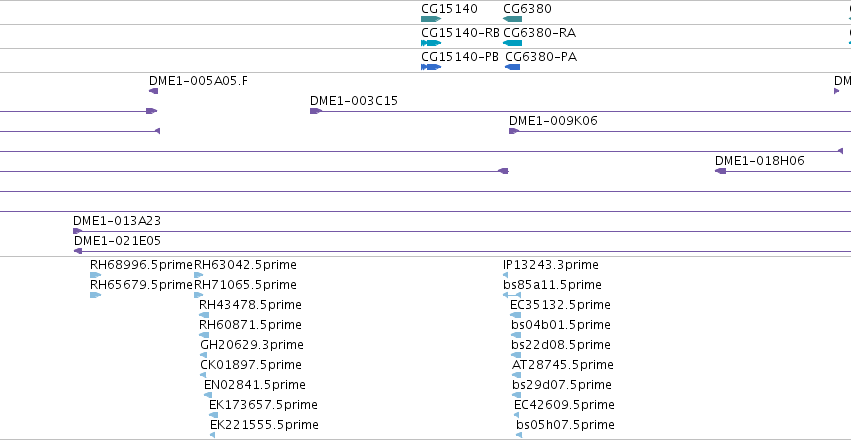Click the DME1-005A05.F arrow marker
The width and height of the screenshot is (851, 440).
pyautogui.click(x=154, y=91)
